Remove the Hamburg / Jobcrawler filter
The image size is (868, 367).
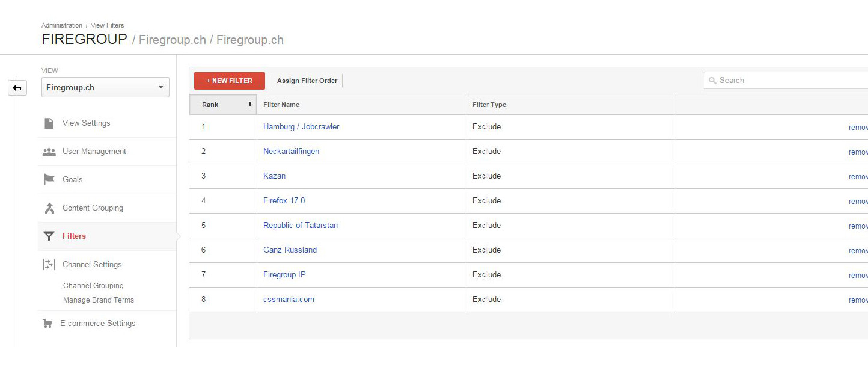(x=858, y=128)
